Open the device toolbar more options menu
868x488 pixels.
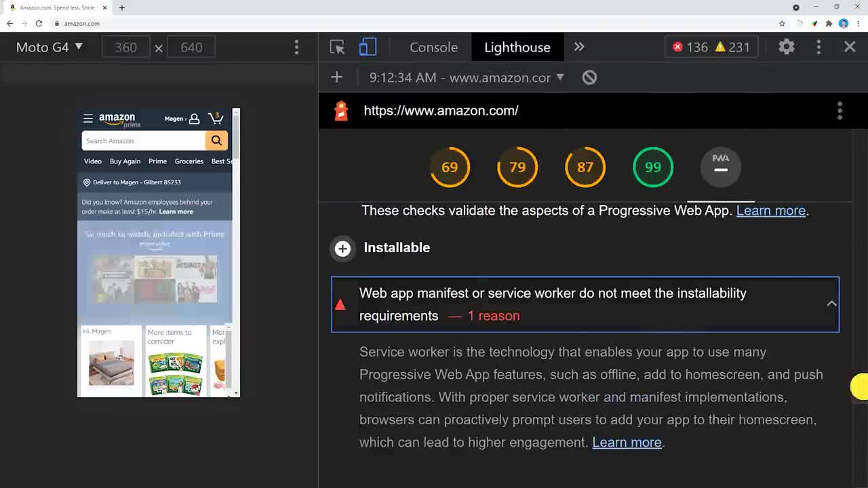coord(296,47)
